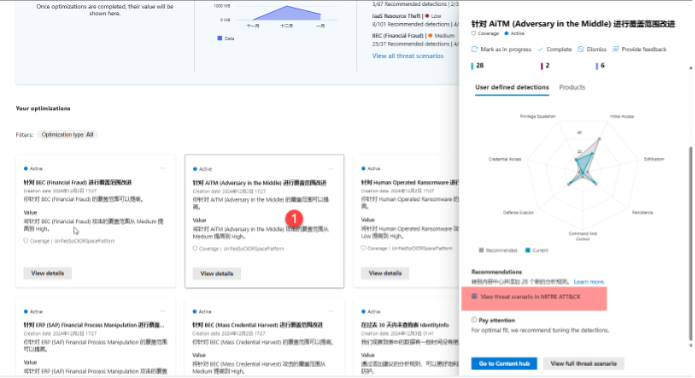Click the Exfiltration radar label
The width and height of the screenshot is (695, 378).
tap(654, 159)
